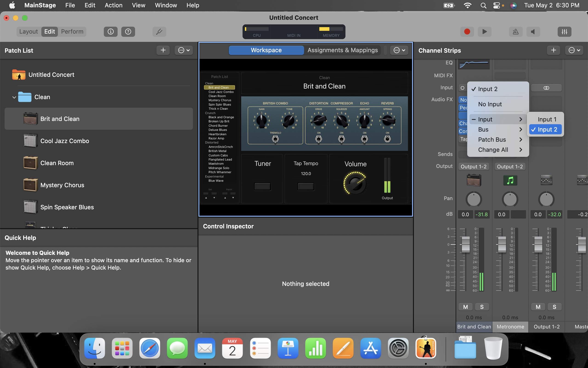Image resolution: width=588 pixels, height=368 pixels.
Task: Collapse the Clean set folder
Action: point(14,97)
